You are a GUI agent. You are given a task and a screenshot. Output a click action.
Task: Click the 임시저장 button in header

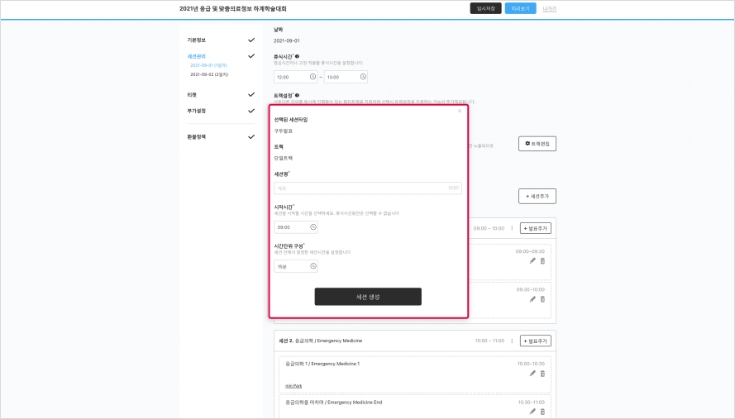pos(485,8)
